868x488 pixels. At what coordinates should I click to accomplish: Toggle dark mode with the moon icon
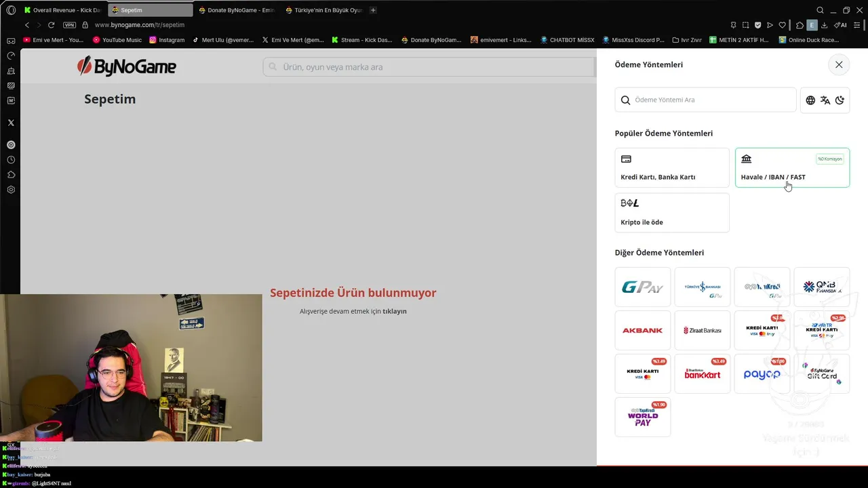pyautogui.click(x=840, y=100)
